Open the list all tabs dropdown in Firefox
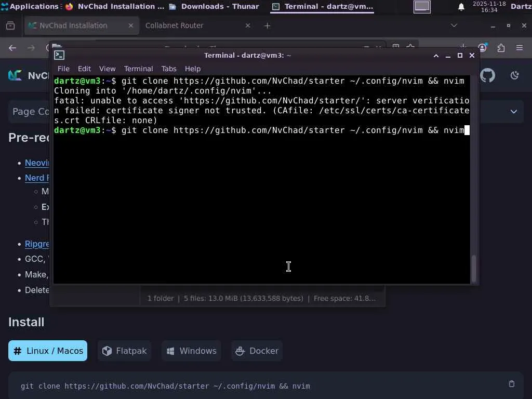The height and width of the screenshot is (399, 532). [x=454, y=25]
